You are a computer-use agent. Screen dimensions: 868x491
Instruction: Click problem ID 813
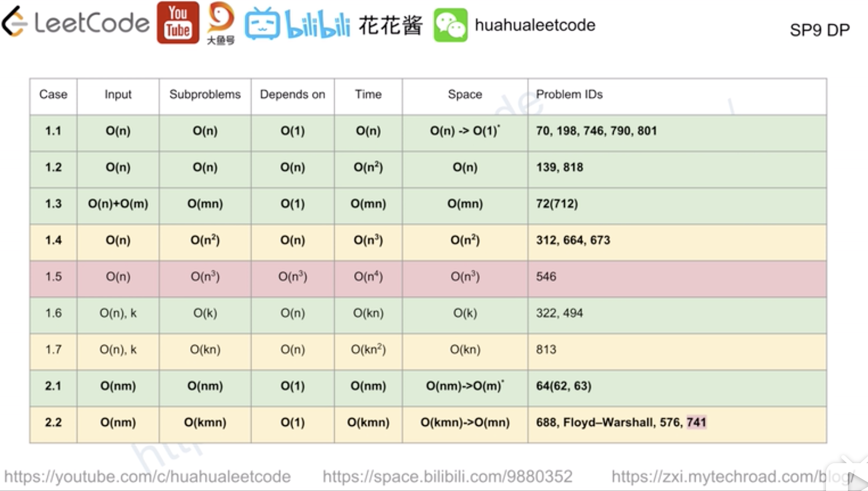[x=546, y=350]
